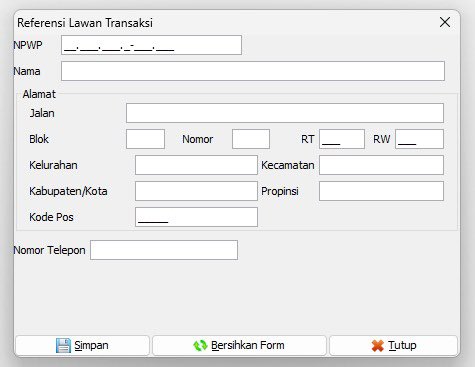
Task: Click the Referensi Lawan Transaksi title
Action: (x=85, y=23)
